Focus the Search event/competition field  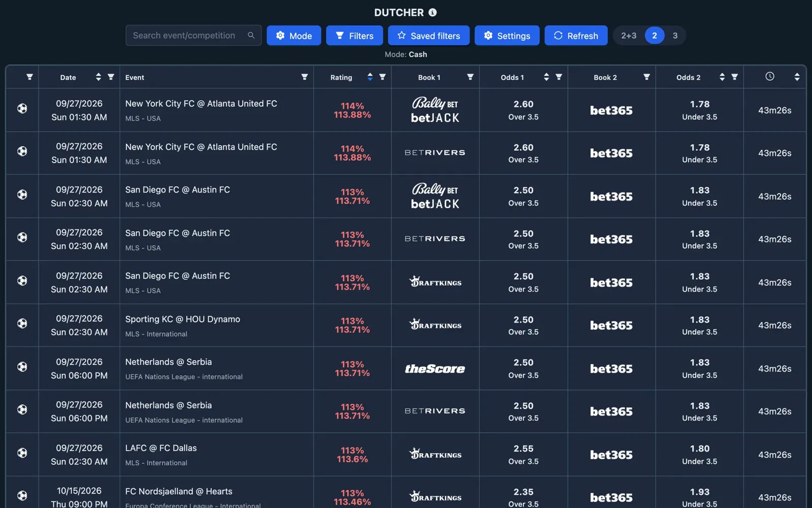click(193, 36)
